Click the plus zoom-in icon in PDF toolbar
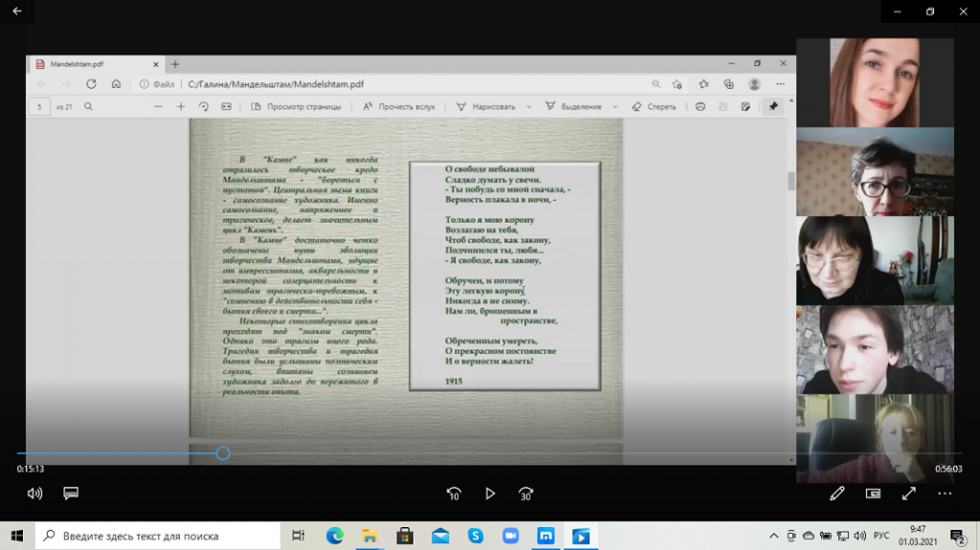980x550 pixels. [x=181, y=106]
